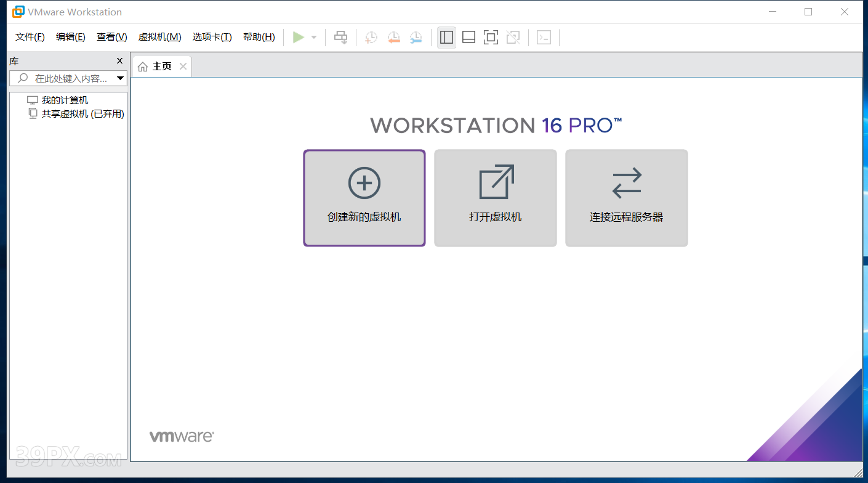Click the vmware logo at bottom left

pos(182,436)
